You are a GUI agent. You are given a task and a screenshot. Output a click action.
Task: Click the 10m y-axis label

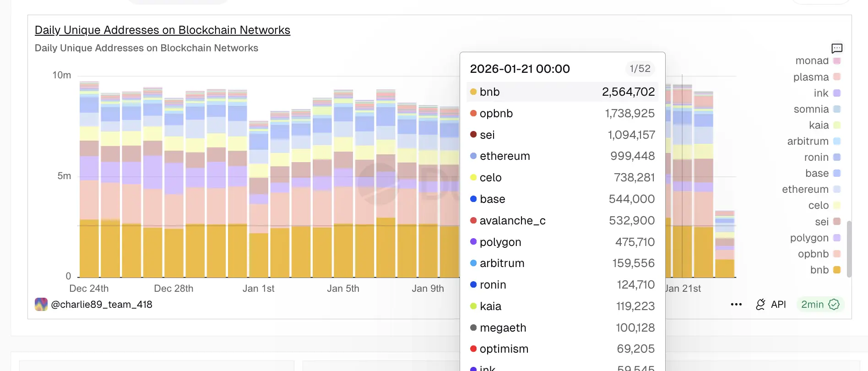click(62, 75)
